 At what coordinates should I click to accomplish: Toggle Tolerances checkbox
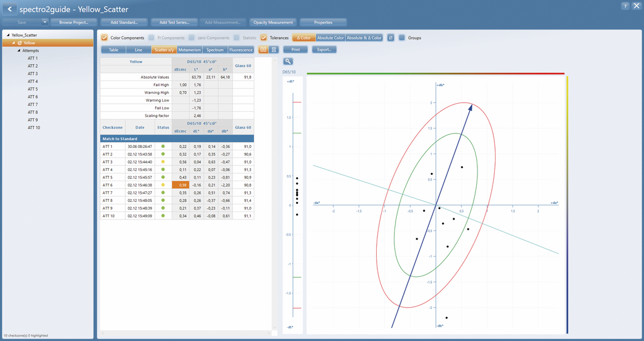[x=264, y=37]
